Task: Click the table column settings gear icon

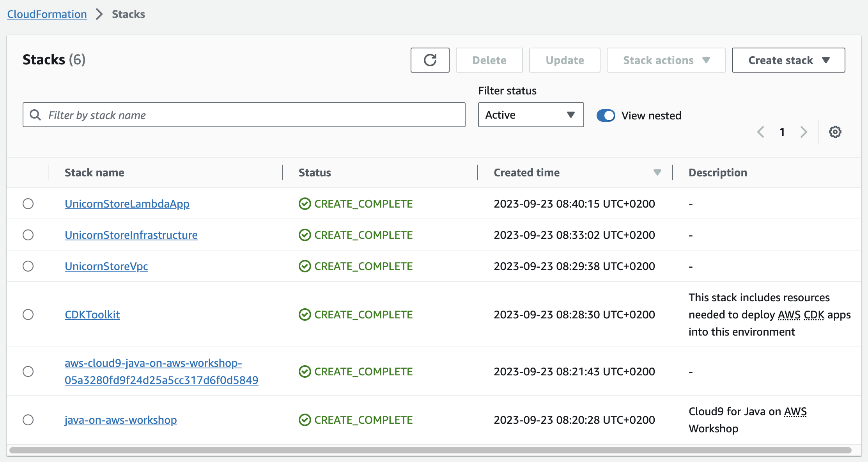Action: [835, 131]
